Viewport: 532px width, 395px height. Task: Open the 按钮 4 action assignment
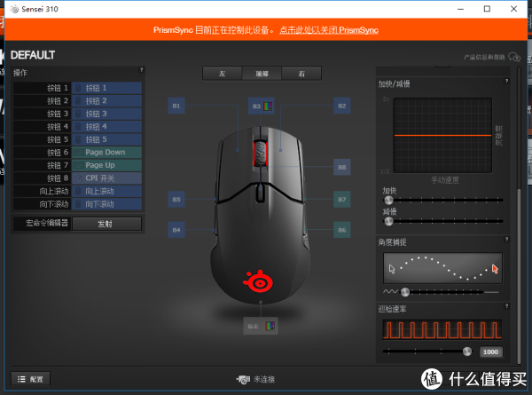click(x=106, y=127)
